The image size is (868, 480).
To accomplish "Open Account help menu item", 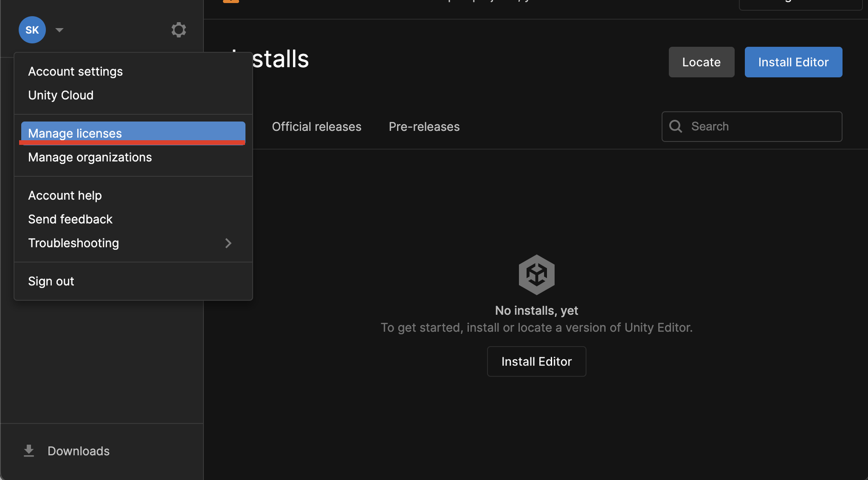I will (133, 195).
